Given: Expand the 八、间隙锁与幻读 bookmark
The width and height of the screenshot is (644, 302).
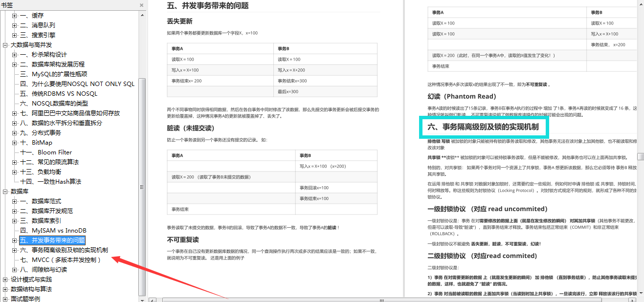Looking at the screenshot, I should (x=15, y=270).
